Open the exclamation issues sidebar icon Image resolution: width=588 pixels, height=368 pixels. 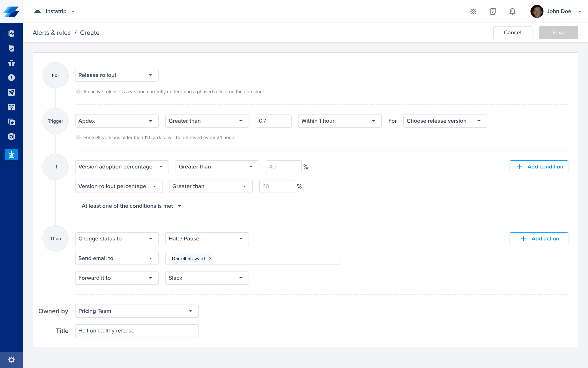[x=11, y=78]
